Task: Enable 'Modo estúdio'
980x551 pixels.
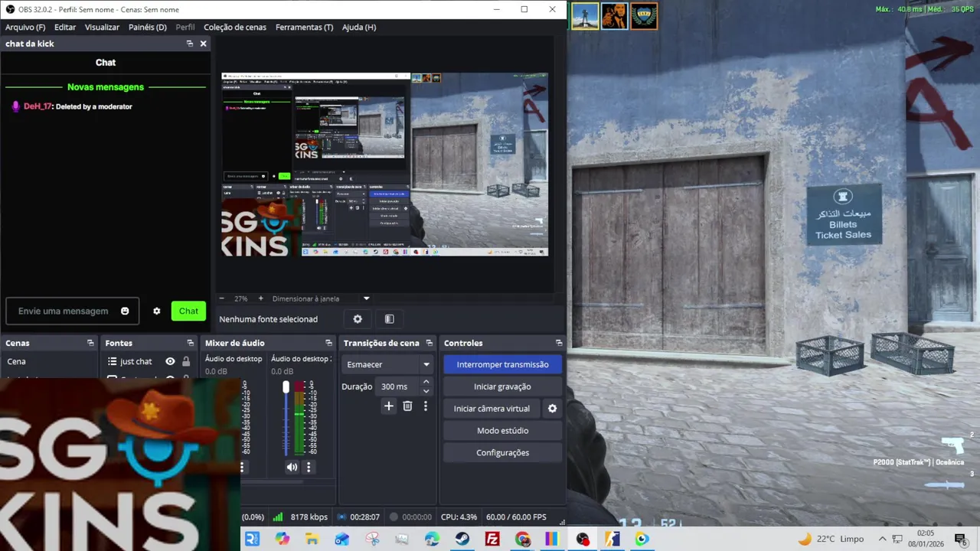Action: point(502,431)
